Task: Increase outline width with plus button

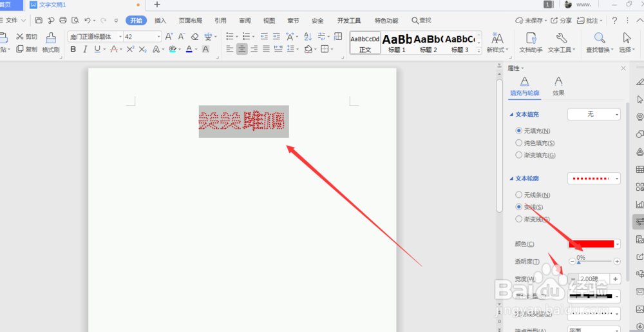Action: (x=615, y=279)
